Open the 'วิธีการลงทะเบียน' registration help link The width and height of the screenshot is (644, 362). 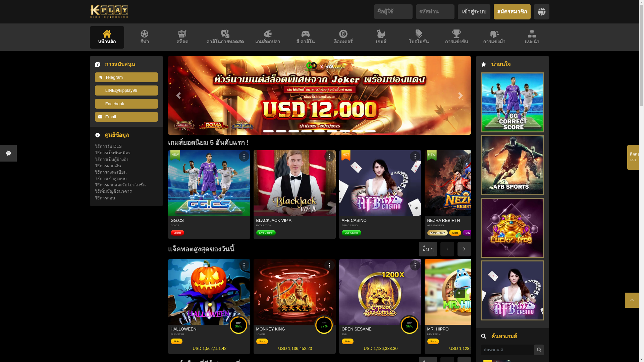tap(110, 172)
